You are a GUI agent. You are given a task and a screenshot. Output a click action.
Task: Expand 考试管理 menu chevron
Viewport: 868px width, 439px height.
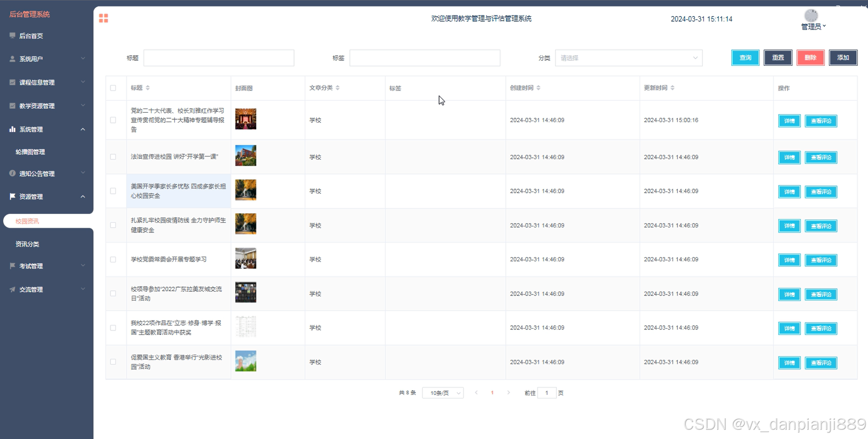(83, 266)
